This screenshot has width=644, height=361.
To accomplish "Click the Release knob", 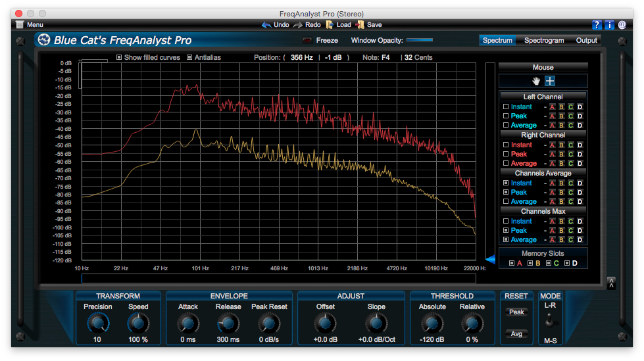I will point(228,324).
